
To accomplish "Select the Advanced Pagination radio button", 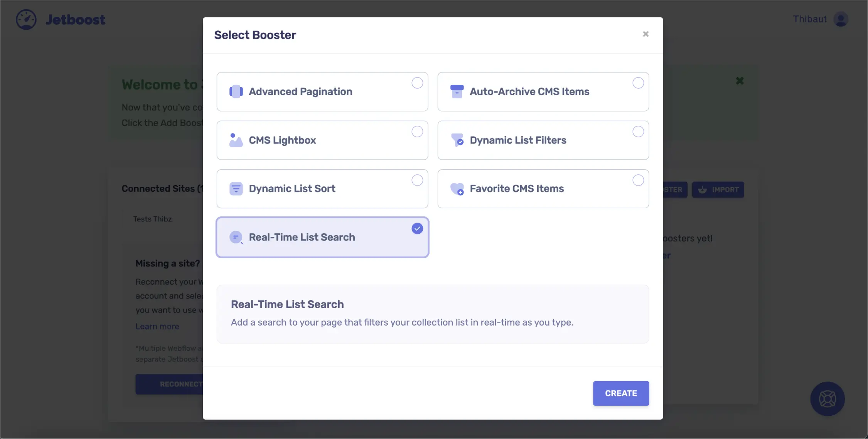I will point(417,83).
